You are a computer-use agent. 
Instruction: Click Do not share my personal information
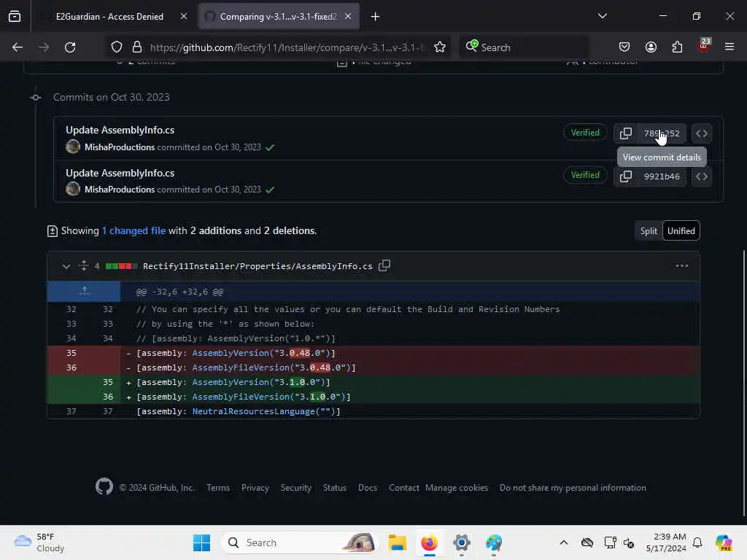click(573, 488)
